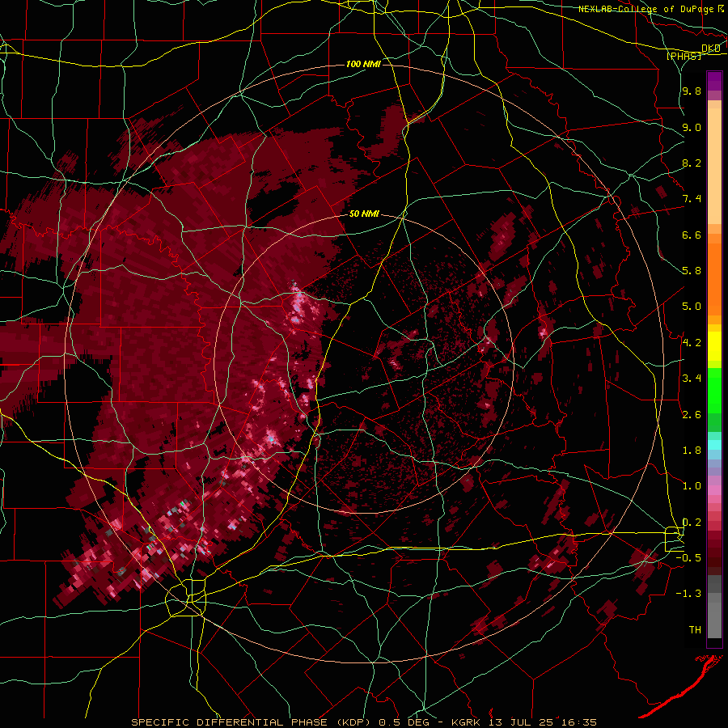Screen dimensions: 728x728
Task: Click the -0.5 value on the color scale
Action: 689,557
